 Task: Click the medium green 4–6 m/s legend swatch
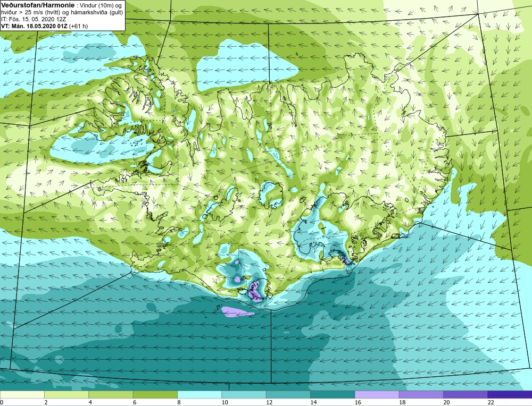[111, 394]
